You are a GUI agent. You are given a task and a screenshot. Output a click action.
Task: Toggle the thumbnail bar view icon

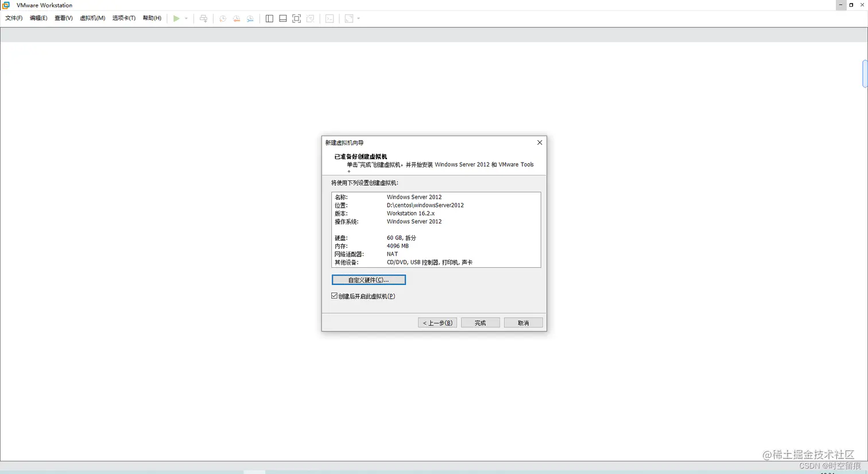click(283, 18)
